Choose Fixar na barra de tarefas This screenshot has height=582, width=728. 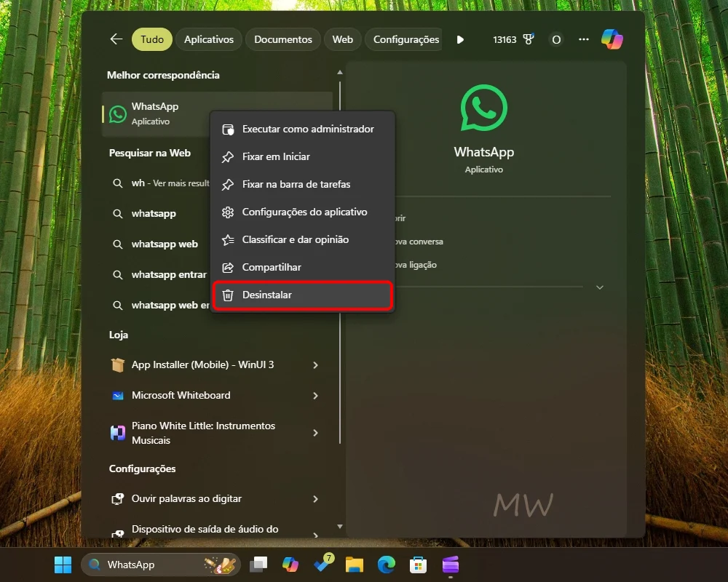pyautogui.click(x=302, y=184)
